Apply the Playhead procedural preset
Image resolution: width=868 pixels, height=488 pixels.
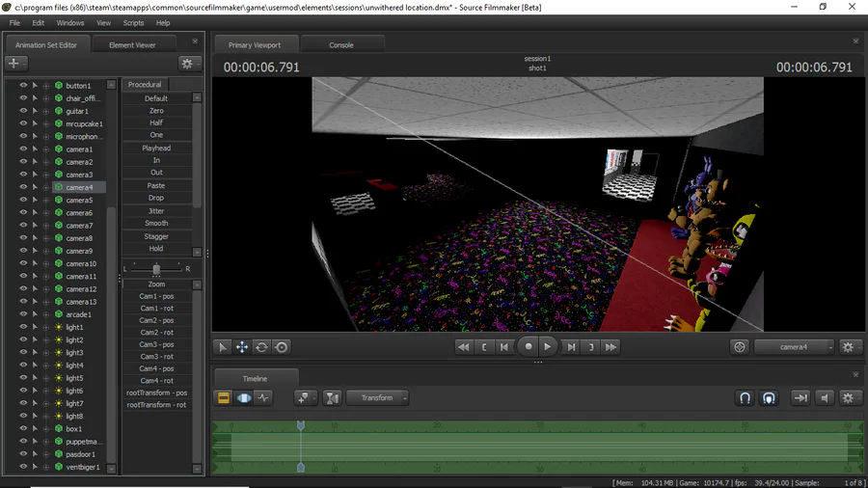156,148
